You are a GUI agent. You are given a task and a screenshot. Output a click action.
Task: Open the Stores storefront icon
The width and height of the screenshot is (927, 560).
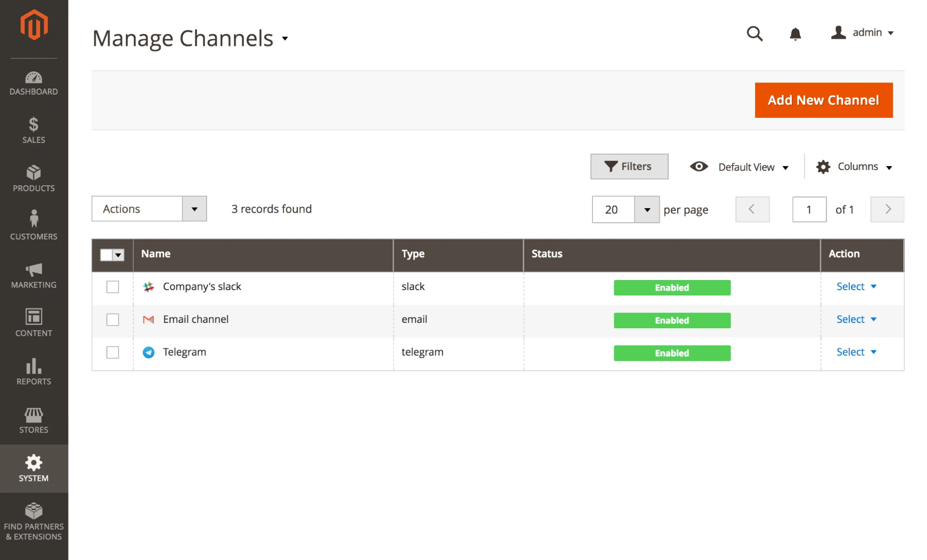[34, 414]
